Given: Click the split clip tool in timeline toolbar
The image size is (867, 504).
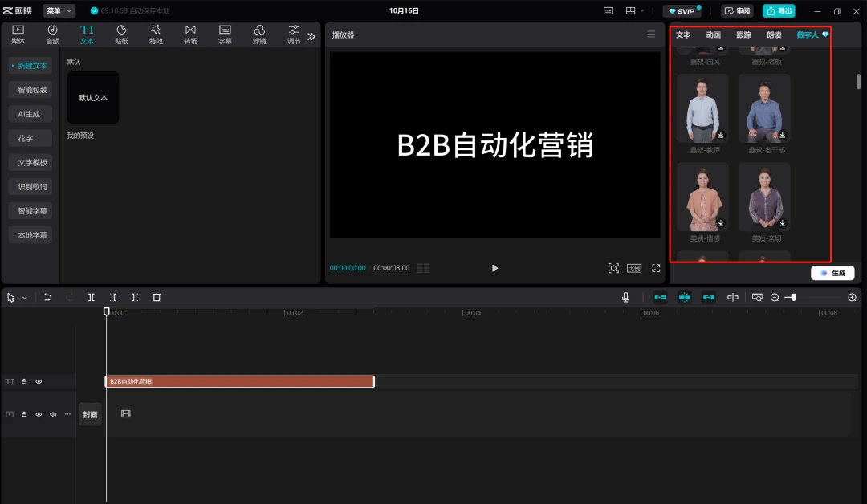Looking at the screenshot, I should 92,297.
